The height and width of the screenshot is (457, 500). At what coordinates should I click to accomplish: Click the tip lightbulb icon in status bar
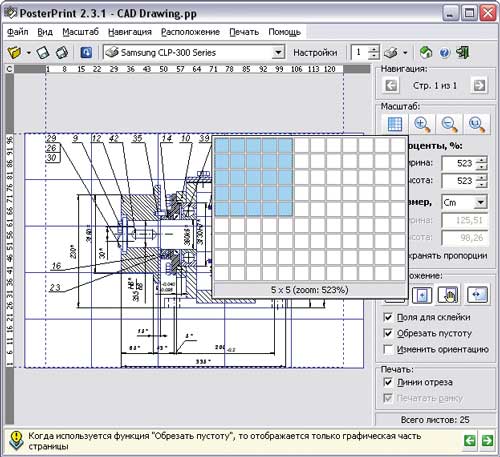coord(16,440)
